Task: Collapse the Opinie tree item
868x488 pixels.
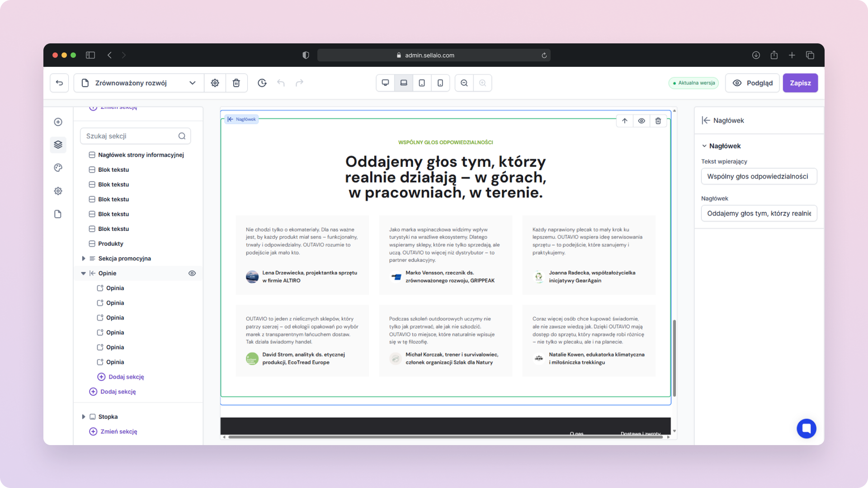Action: 83,273
